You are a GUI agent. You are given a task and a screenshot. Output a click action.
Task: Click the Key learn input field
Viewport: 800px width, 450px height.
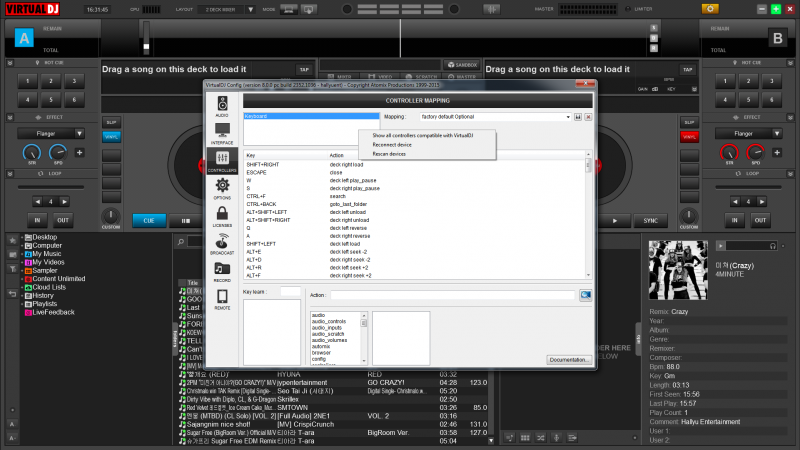tap(290, 291)
